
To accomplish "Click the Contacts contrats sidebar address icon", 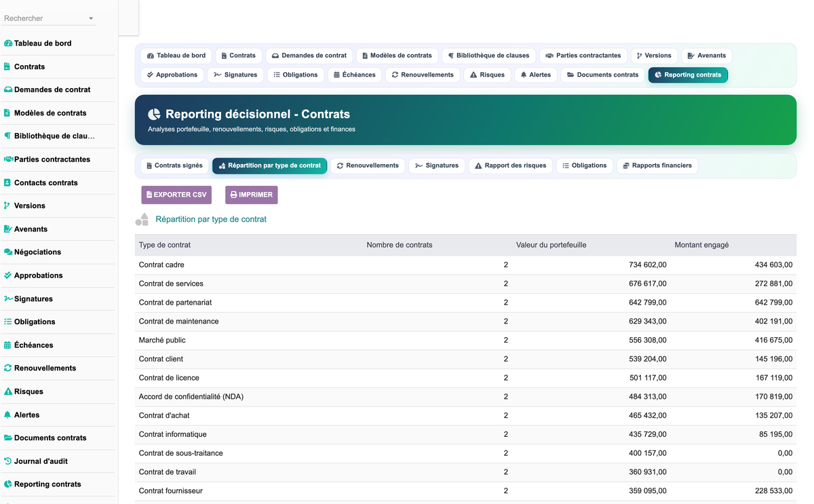I will [7, 182].
